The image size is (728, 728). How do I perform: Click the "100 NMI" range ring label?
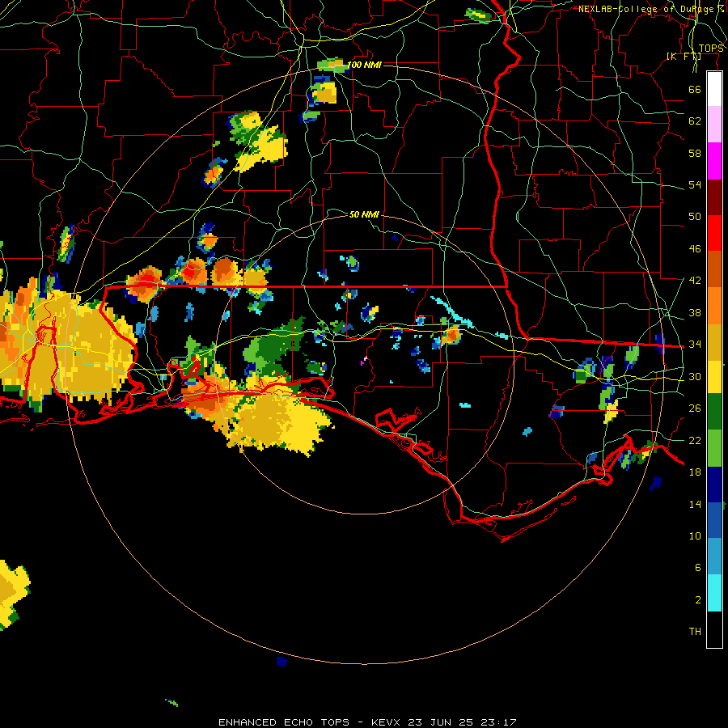pyautogui.click(x=365, y=65)
